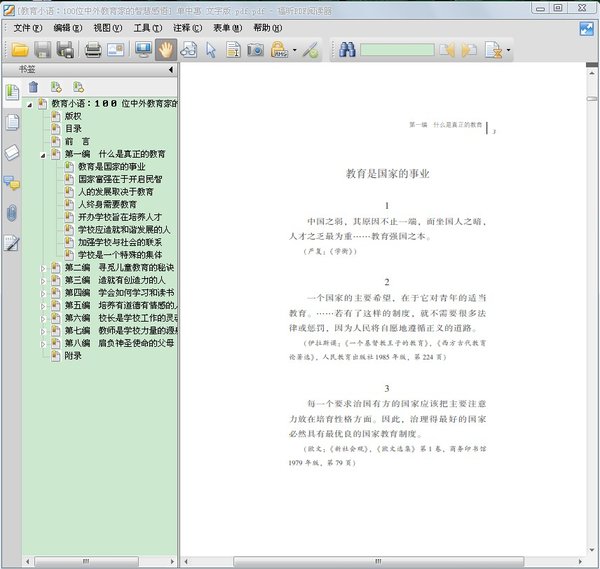Select the Hand tool

pyautogui.click(x=166, y=50)
